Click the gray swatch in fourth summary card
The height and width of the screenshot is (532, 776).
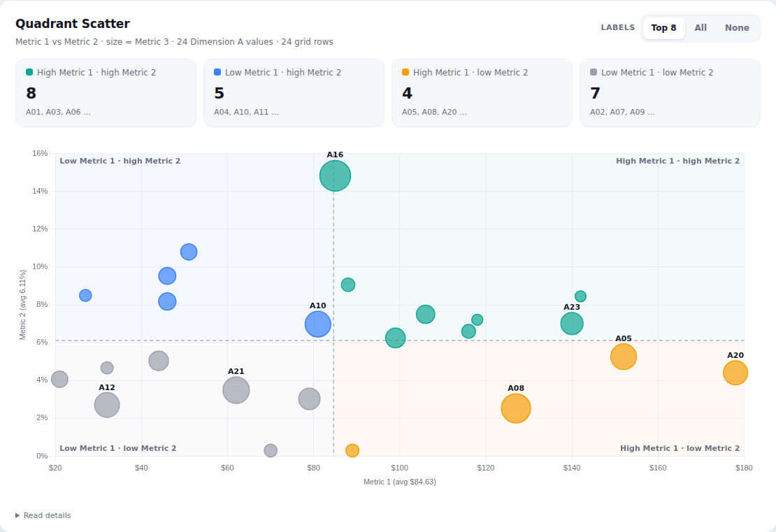(594, 72)
